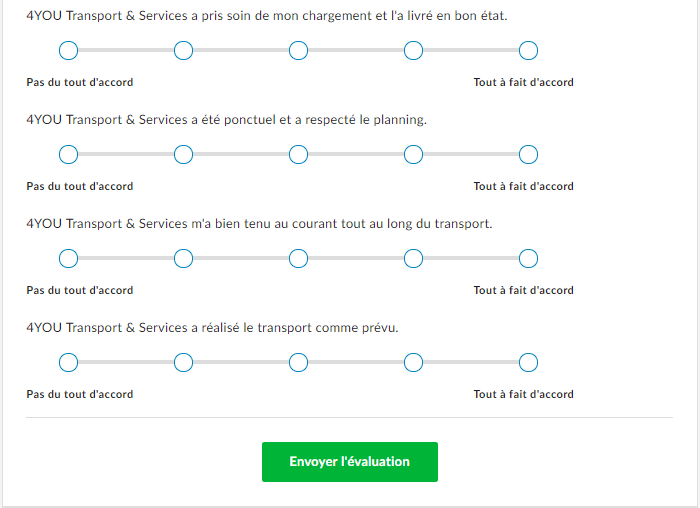Click the Envoyer l'évaluation button
The height and width of the screenshot is (508, 700).
point(349,462)
